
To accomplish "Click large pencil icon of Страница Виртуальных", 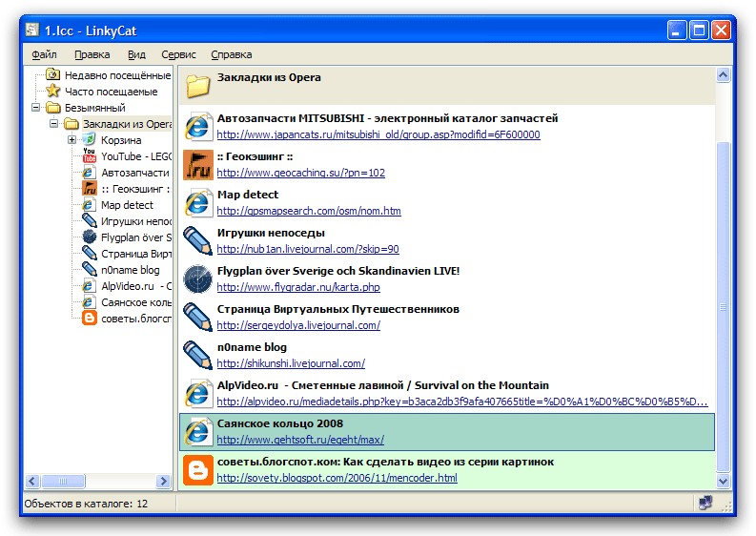I will tap(198, 317).
